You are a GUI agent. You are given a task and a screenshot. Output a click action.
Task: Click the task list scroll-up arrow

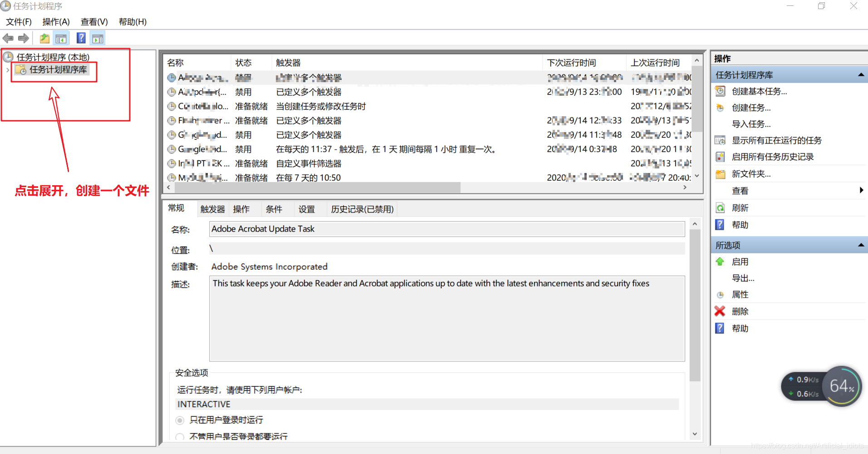click(x=697, y=60)
